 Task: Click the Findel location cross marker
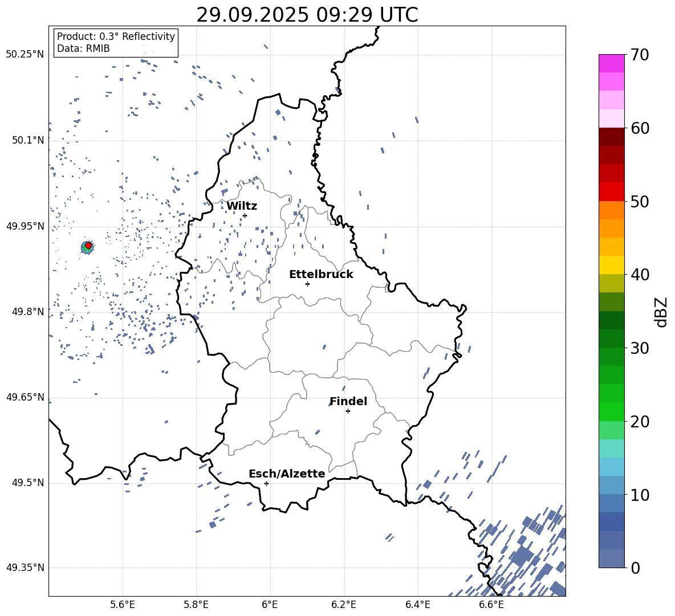[x=348, y=411]
